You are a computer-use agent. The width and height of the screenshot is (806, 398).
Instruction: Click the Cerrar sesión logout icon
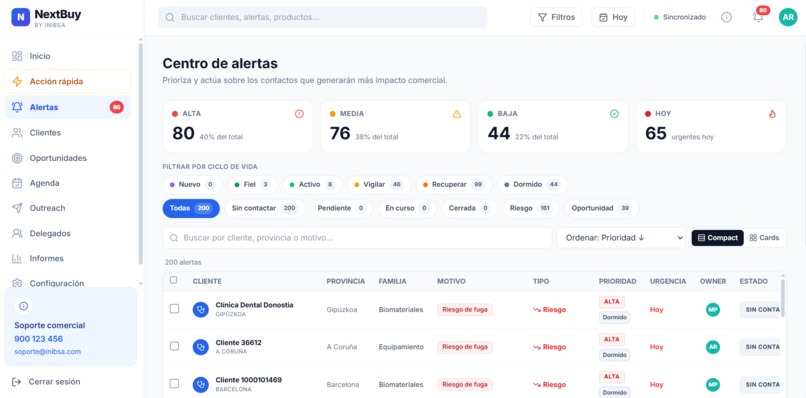[16, 382]
